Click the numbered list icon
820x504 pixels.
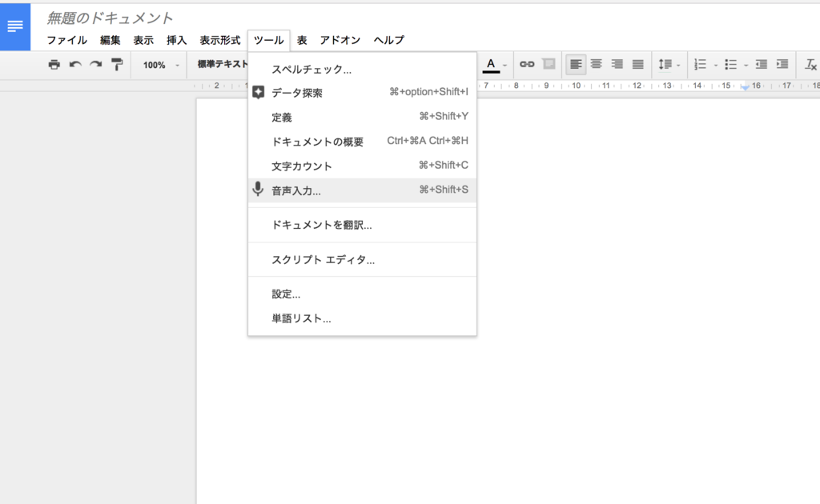(700, 64)
